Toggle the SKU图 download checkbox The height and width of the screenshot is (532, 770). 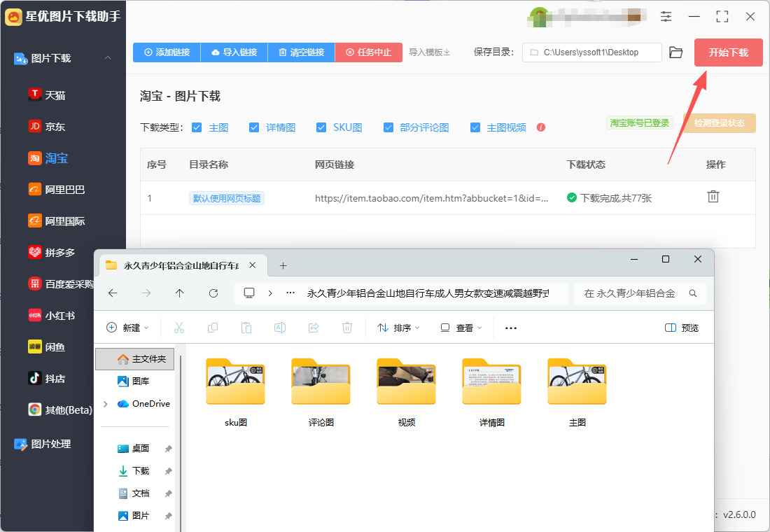point(321,127)
